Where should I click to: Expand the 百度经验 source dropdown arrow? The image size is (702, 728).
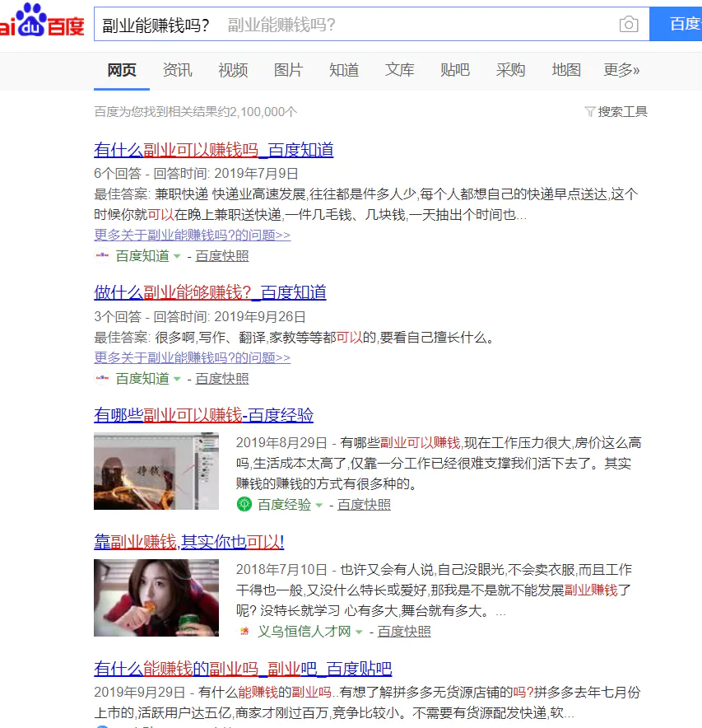pos(318,505)
